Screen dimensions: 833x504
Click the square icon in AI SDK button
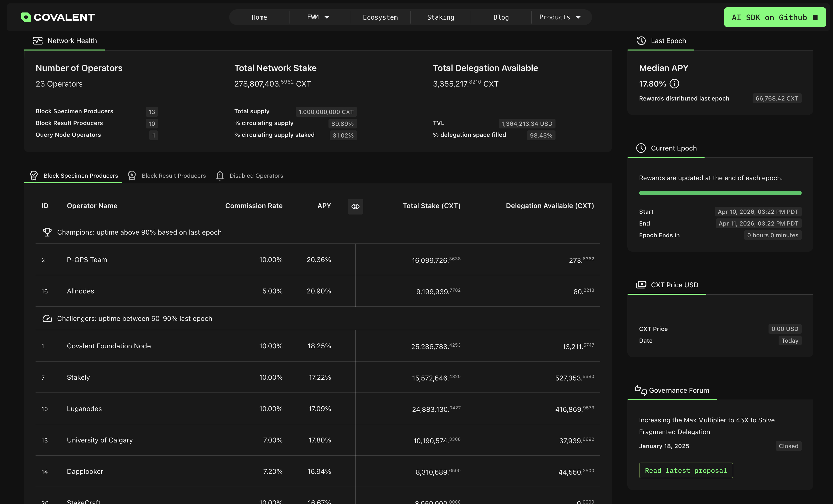coord(815,18)
